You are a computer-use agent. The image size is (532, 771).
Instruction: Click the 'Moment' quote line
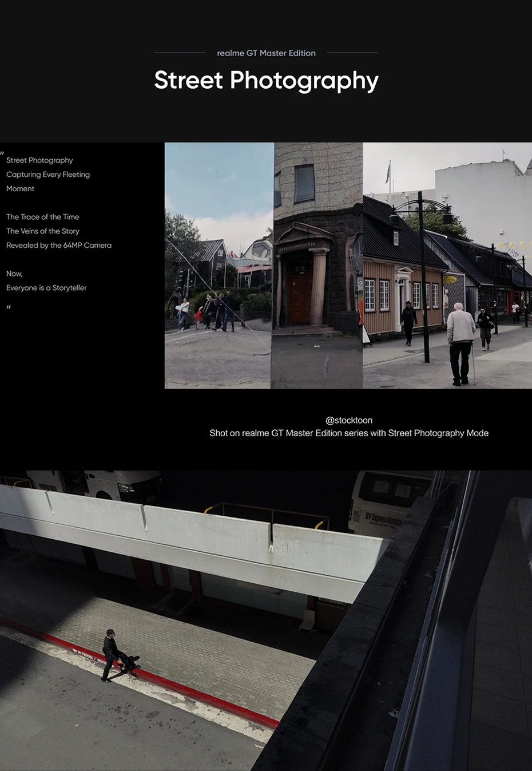click(x=20, y=188)
